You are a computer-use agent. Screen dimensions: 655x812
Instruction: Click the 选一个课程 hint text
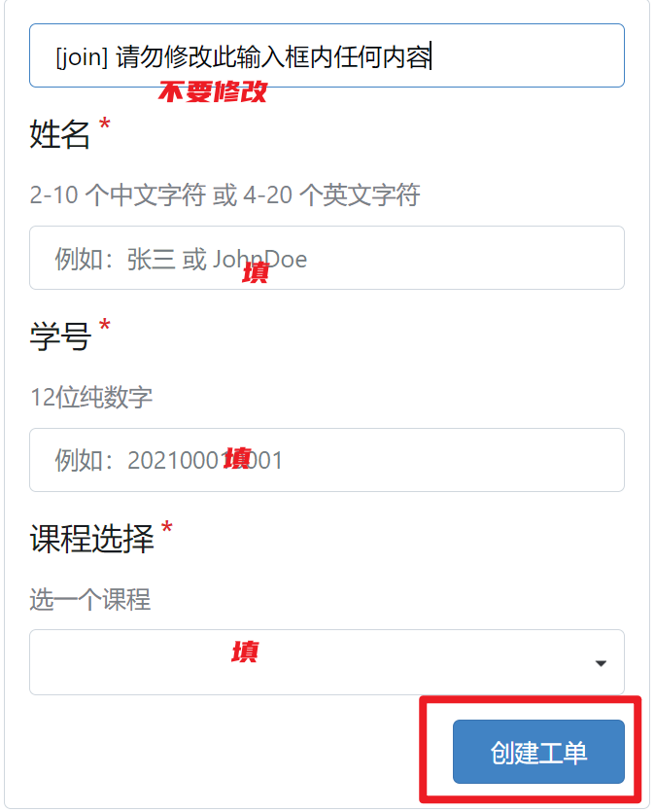click(x=90, y=599)
